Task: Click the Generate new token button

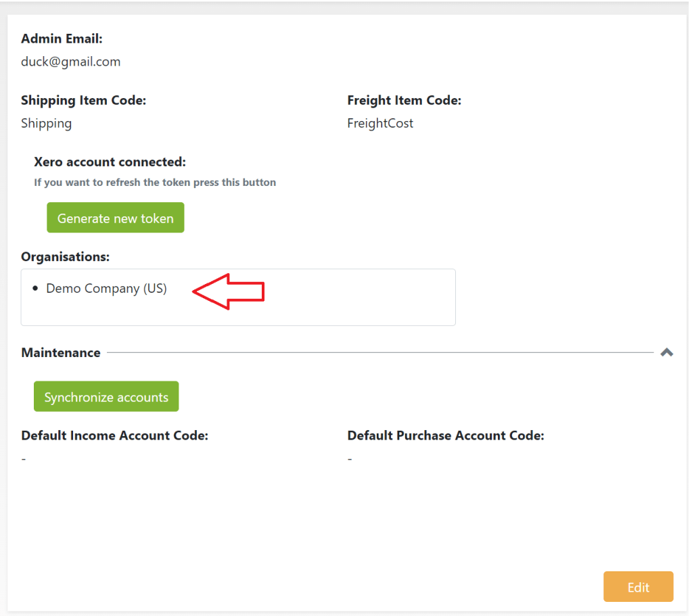Action: tap(115, 218)
